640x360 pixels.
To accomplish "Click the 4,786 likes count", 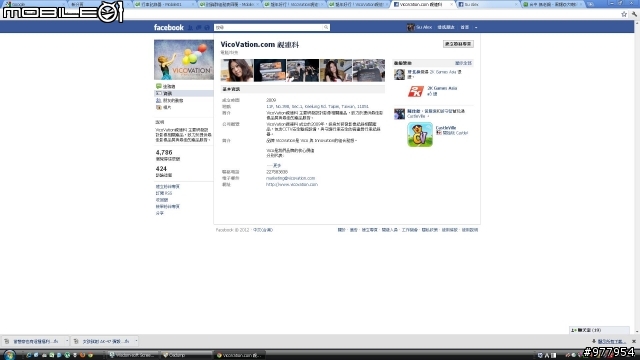I will point(164,152).
